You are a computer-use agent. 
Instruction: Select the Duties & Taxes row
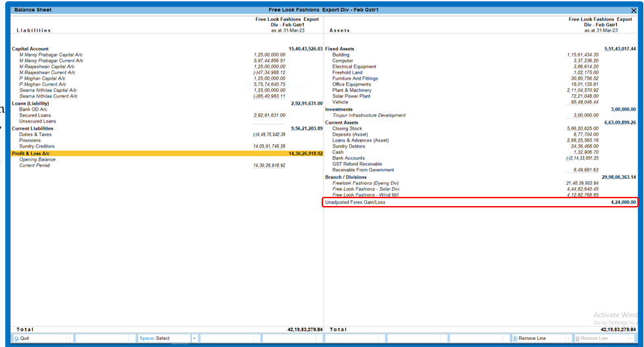point(36,134)
